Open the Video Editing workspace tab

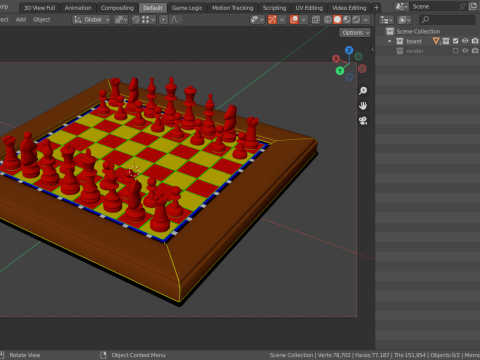(349, 8)
